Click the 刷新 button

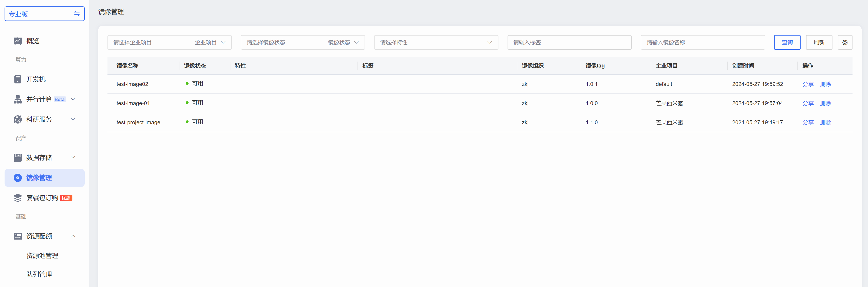(x=819, y=42)
